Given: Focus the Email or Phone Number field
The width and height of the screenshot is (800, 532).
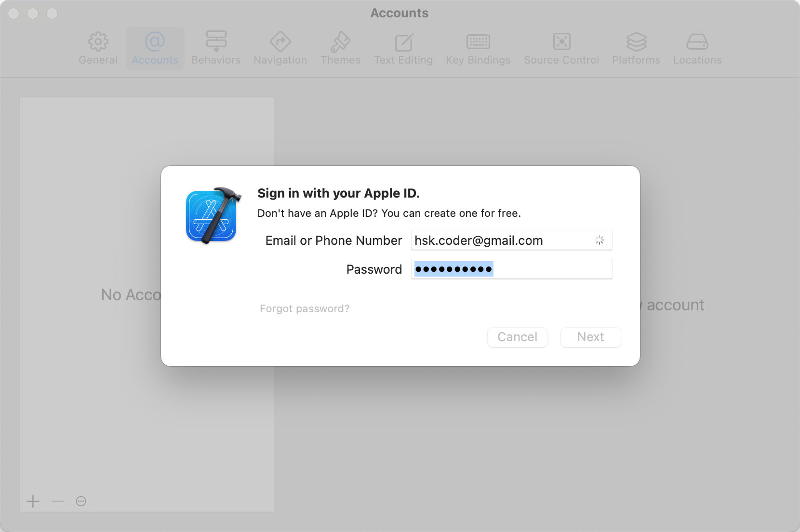Looking at the screenshot, I should pyautogui.click(x=512, y=240).
